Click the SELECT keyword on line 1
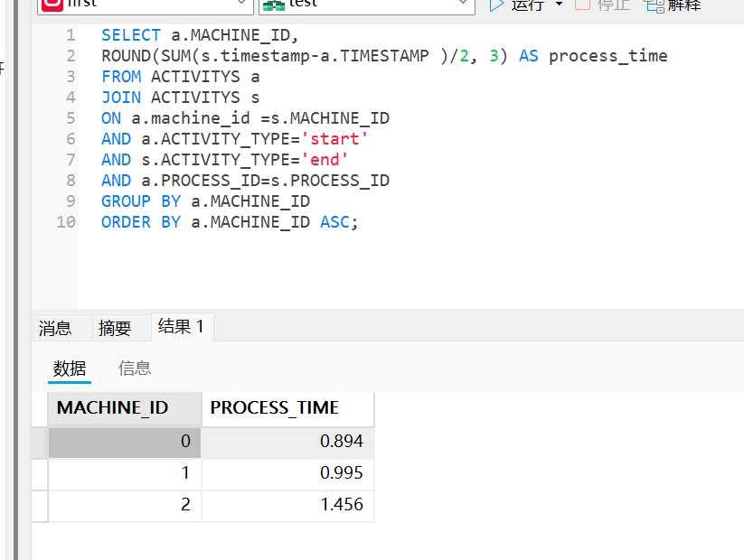 click(x=131, y=35)
